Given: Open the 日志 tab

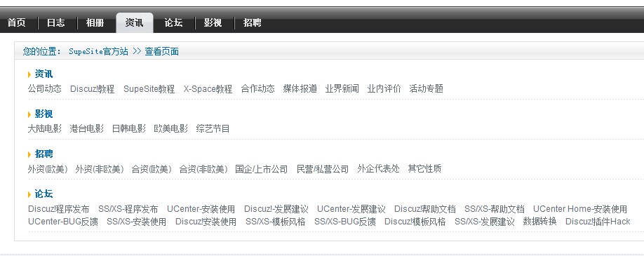Looking at the screenshot, I should [x=55, y=22].
